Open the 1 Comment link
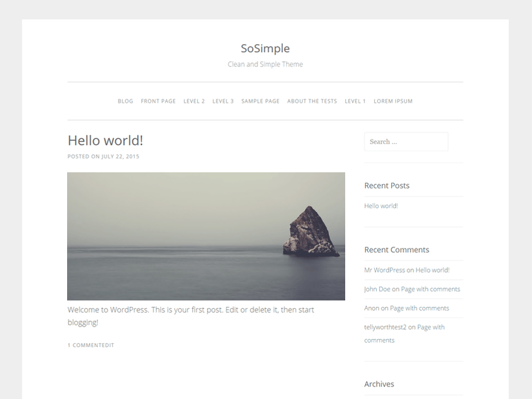532x399 pixels. point(85,345)
